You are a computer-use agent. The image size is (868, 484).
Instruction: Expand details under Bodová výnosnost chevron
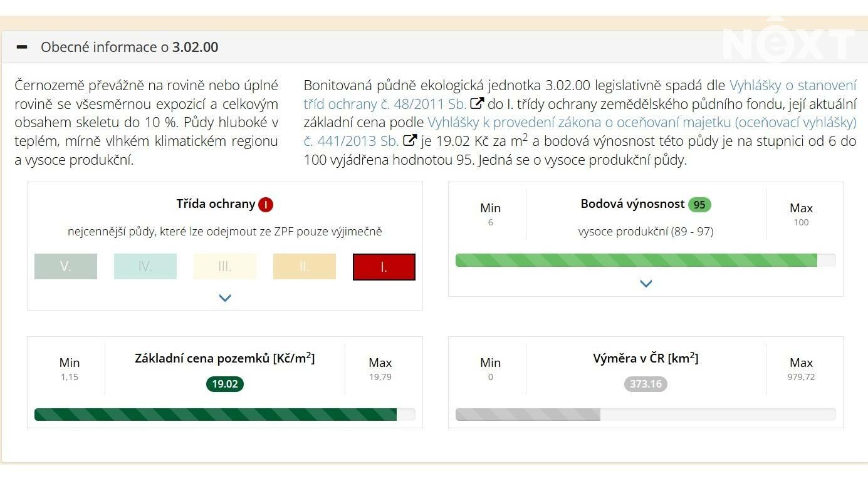[x=646, y=284]
